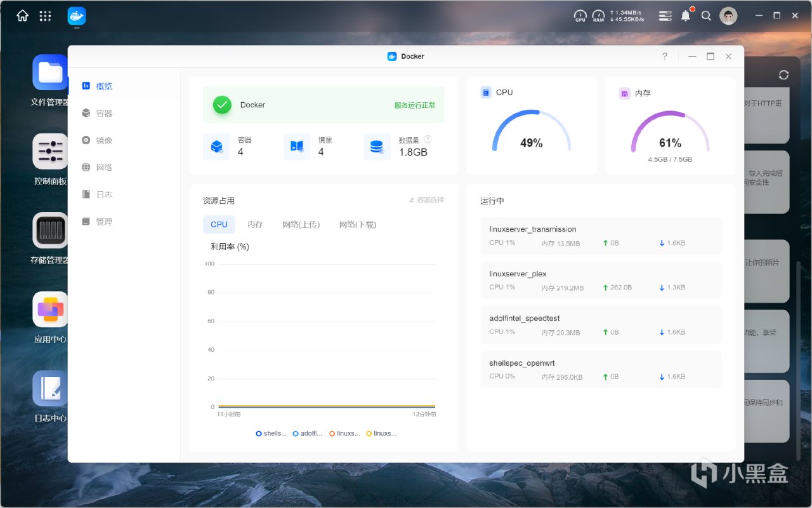Screen dimensions: 812x508
Task: Go to 日志 in the sidebar
Action: [x=124, y=194]
